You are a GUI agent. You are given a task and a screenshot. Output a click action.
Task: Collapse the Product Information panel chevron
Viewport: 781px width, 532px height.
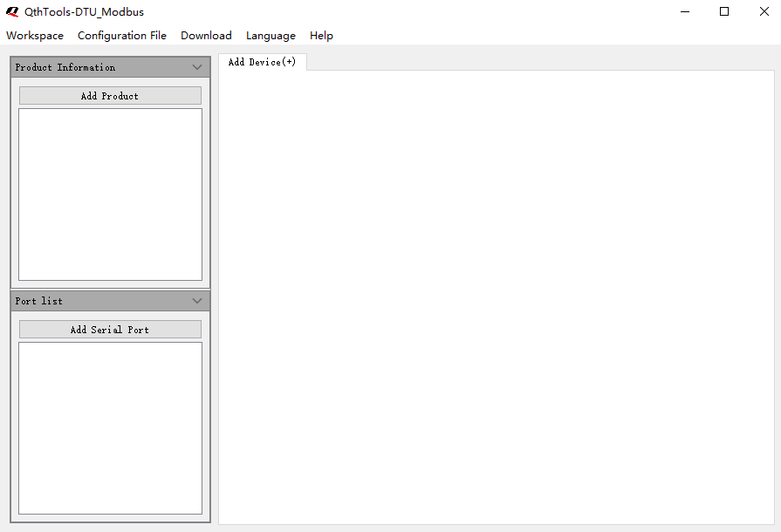pos(197,67)
